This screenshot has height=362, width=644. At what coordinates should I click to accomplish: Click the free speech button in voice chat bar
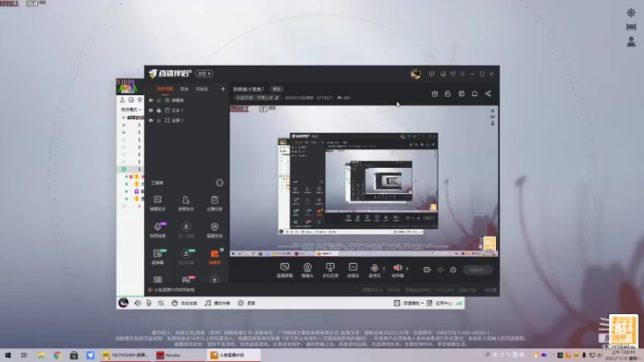[x=185, y=303]
